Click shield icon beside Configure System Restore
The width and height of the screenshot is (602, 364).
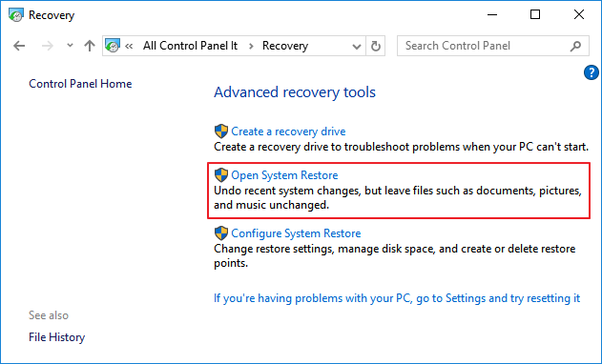(x=221, y=233)
